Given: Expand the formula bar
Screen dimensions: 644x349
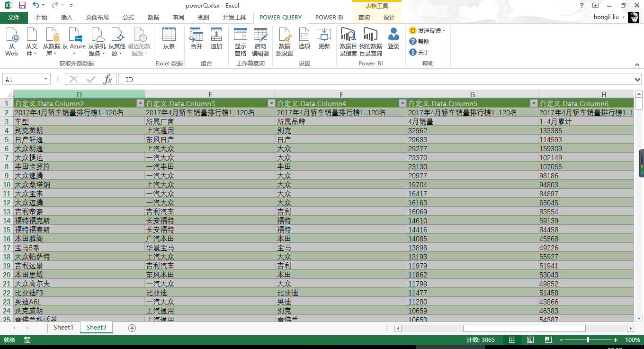Looking at the screenshot, I should tap(637, 80).
